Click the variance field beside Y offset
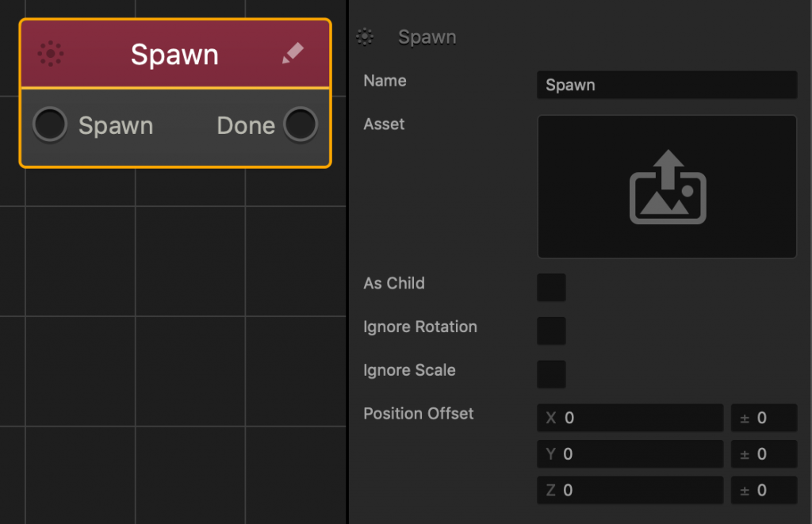 click(764, 453)
